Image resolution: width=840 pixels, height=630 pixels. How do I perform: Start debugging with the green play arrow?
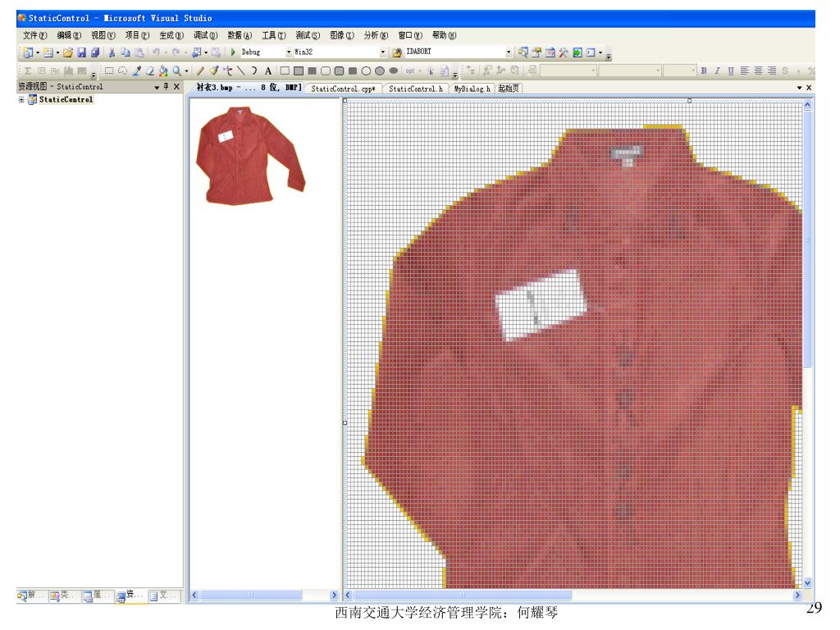coord(232,51)
